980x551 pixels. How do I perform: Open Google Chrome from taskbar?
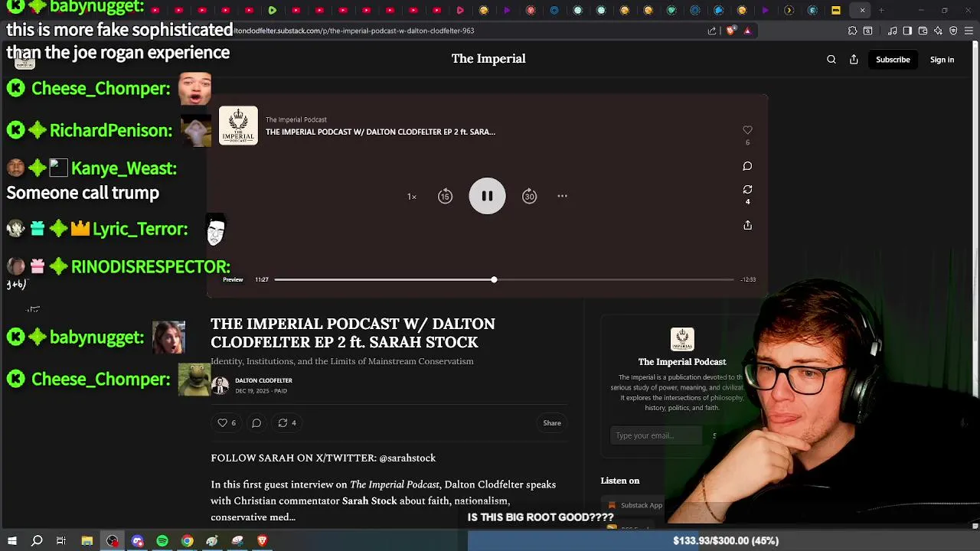pos(188,541)
